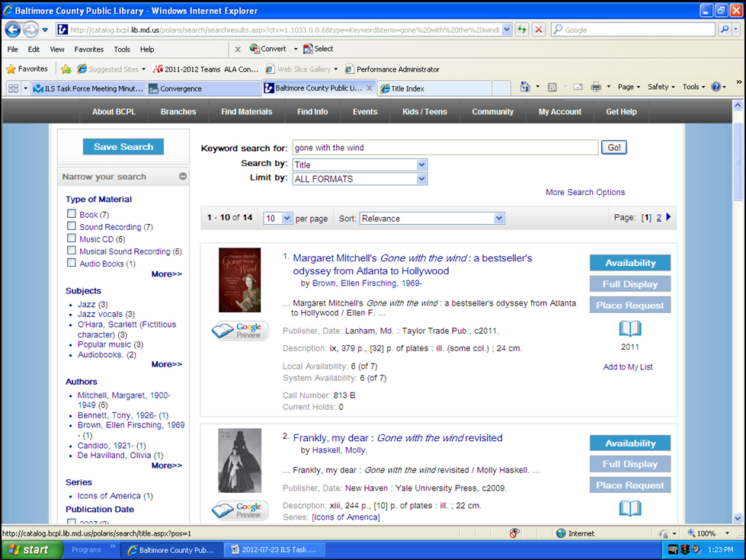Viewport: 746px width, 560px height.
Task: Open the 2012-07-23 ILS Task taskbar item
Action: pyautogui.click(x=274, y=549)
